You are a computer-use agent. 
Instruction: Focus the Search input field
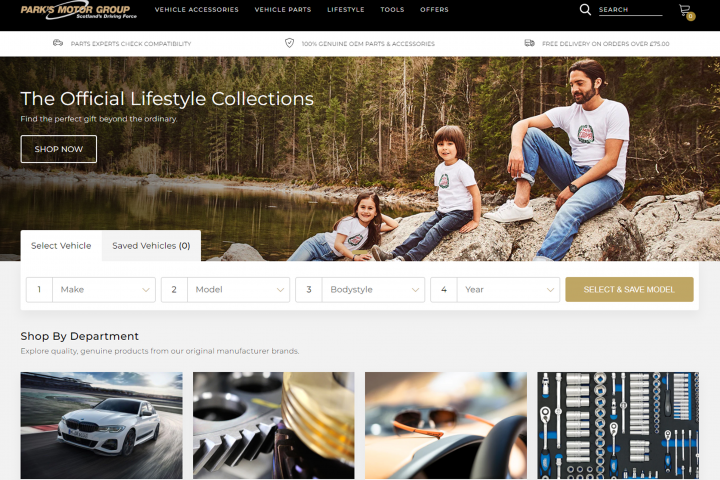630,10
